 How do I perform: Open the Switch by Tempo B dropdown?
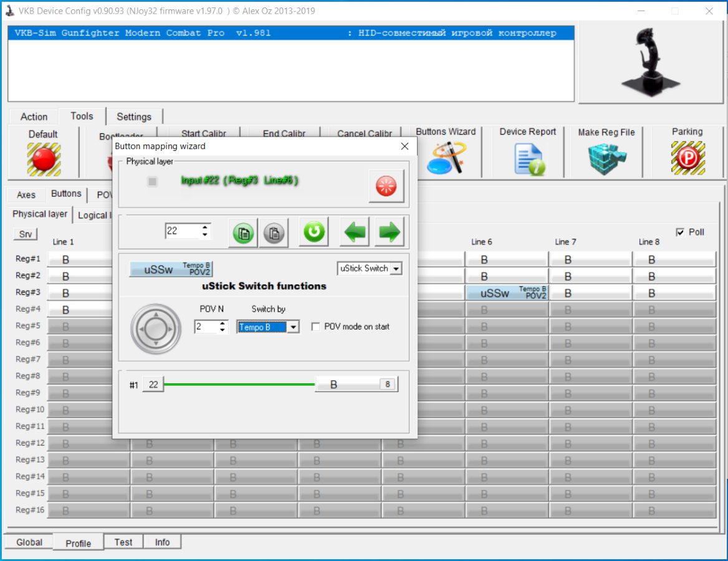click(x=294, y=327)
